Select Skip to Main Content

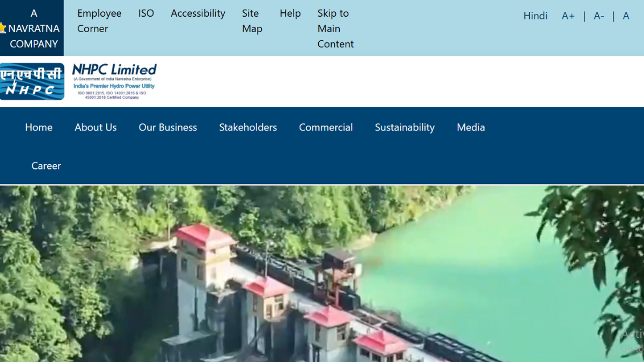coord(335,28)
